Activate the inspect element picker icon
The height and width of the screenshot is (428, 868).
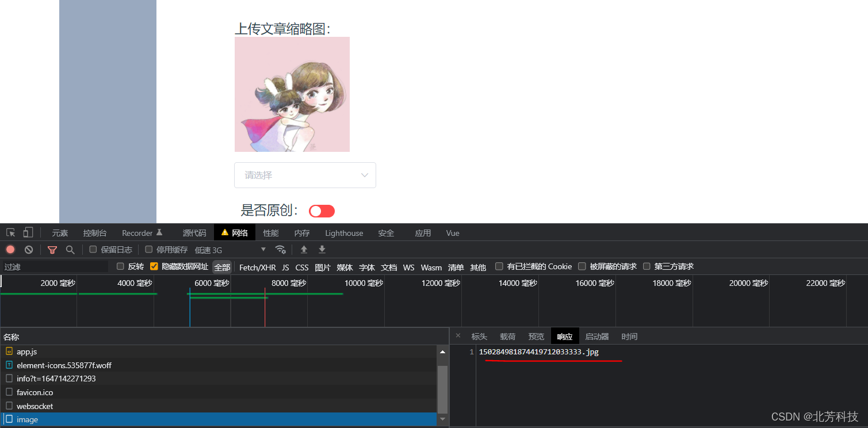[10, 232]
